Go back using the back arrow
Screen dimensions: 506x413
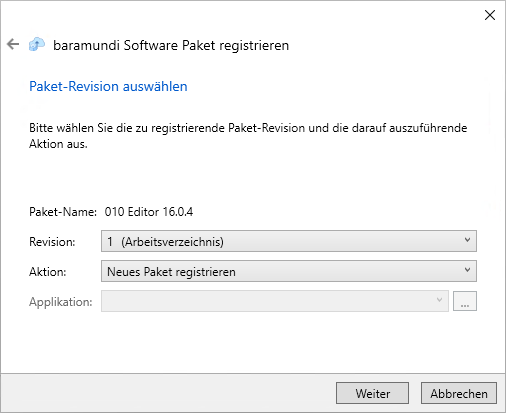tap(13, 44)
